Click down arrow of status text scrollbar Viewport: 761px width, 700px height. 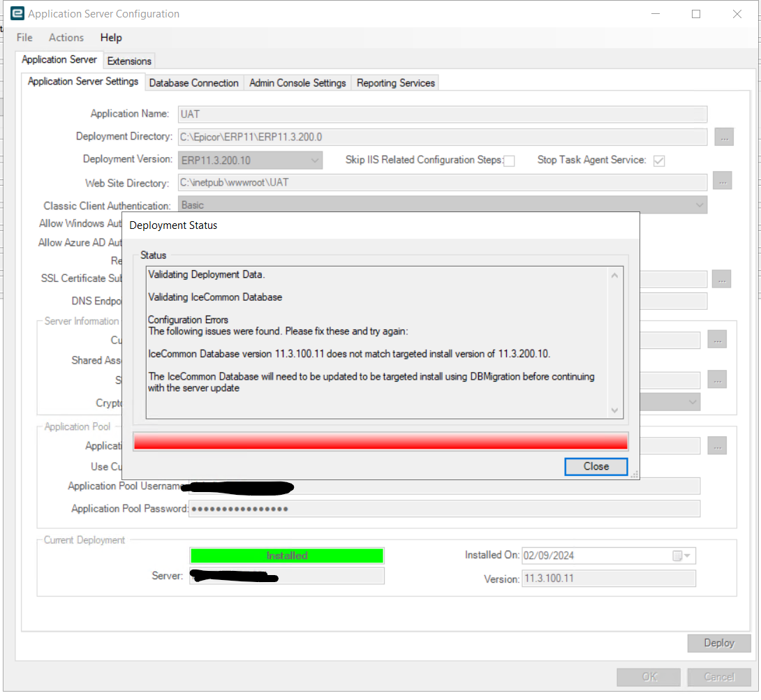(x=614, y=410)
